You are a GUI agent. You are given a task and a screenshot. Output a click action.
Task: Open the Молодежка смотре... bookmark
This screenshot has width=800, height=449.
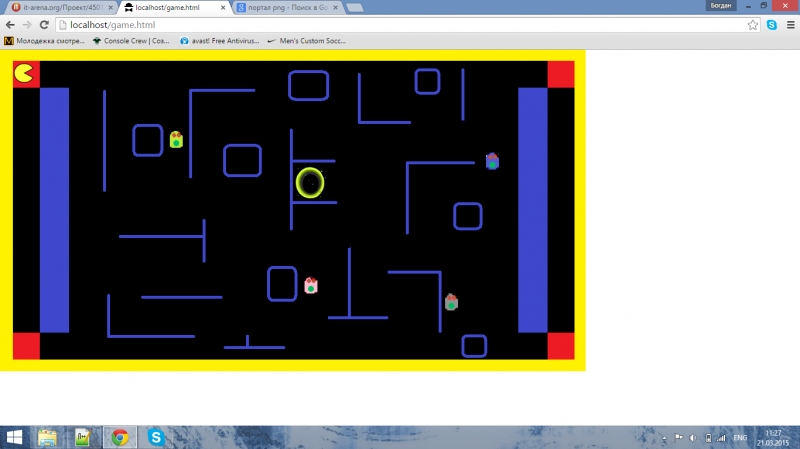pyautogui.click(x=44, y=41)
